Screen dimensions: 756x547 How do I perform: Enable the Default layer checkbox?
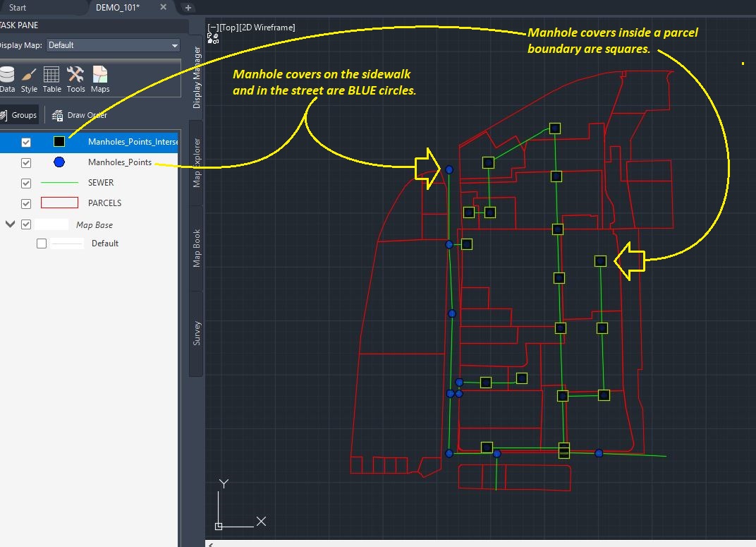tap(42, 244)
